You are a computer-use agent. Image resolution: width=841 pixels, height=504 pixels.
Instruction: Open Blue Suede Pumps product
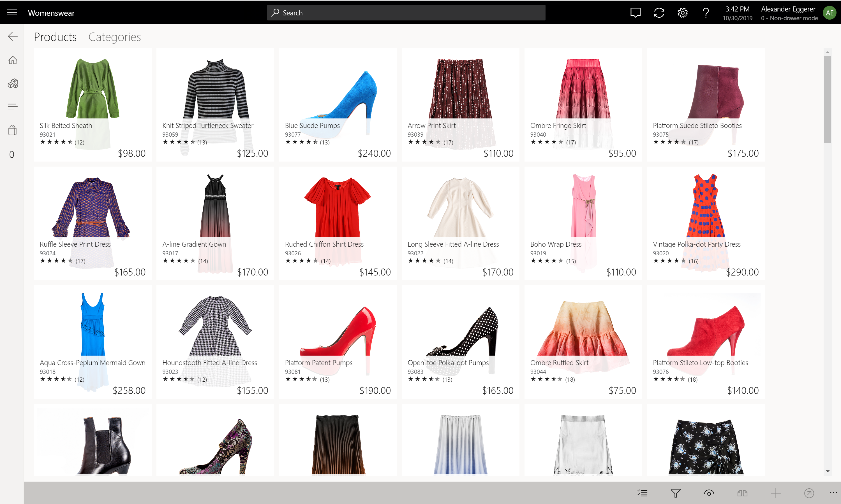[x=338, y=105]
